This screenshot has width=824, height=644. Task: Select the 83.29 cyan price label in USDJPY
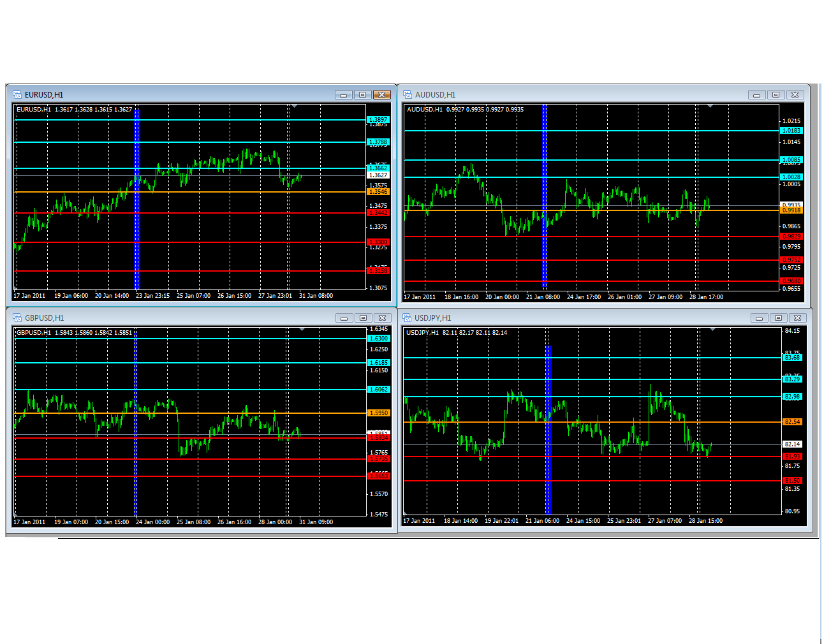pos(792,379)
